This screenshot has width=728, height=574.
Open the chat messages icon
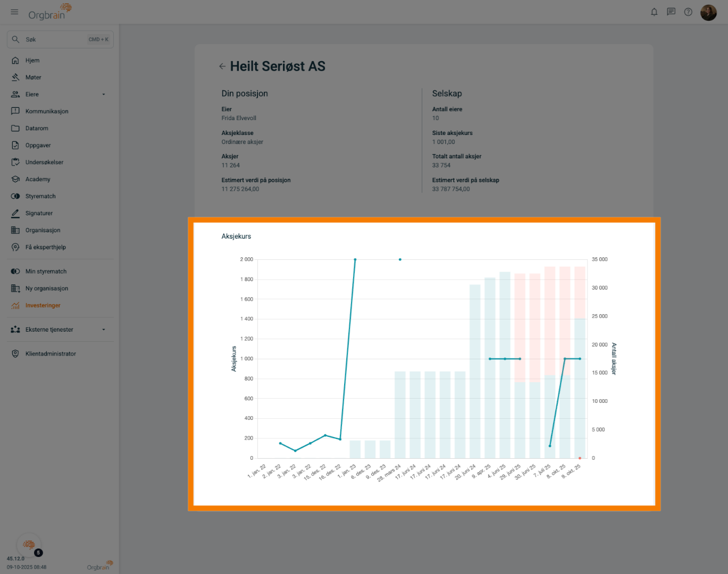click(x=671, y=12)
